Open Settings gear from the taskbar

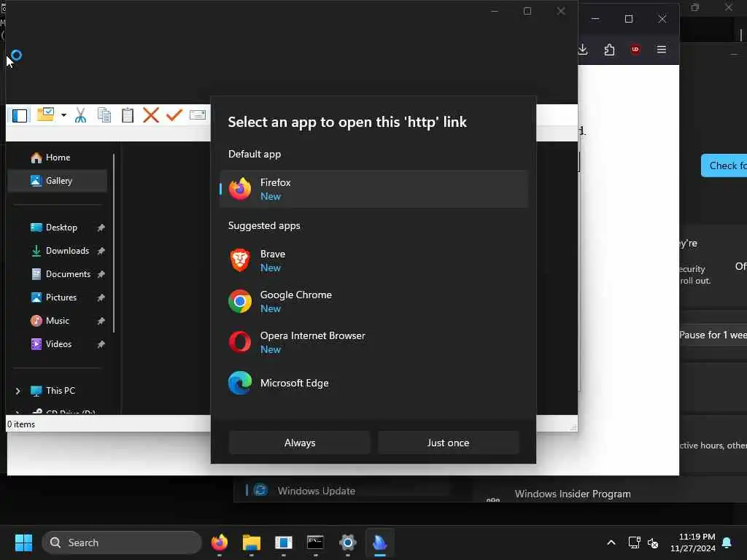coord(348,542)
